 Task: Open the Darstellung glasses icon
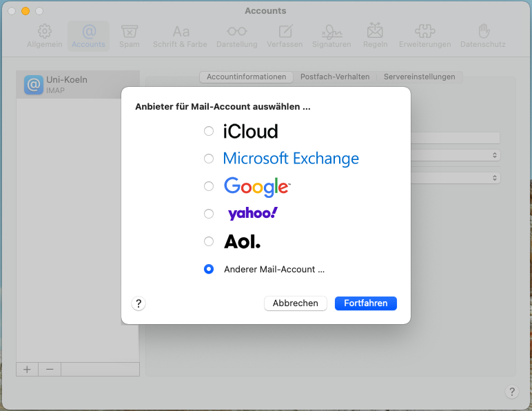point(237,32)
